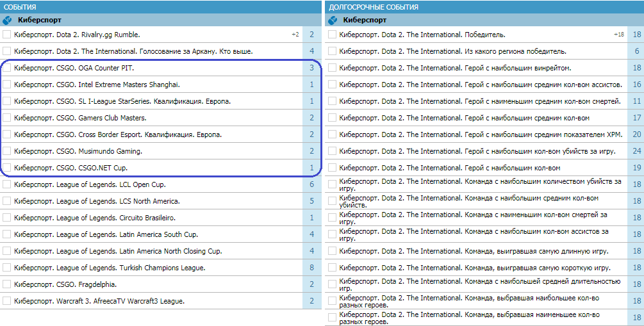The image size is (644, 326).
Task: Click the mouse icon beside left Киберспорт header
Action: coord(7,20)
